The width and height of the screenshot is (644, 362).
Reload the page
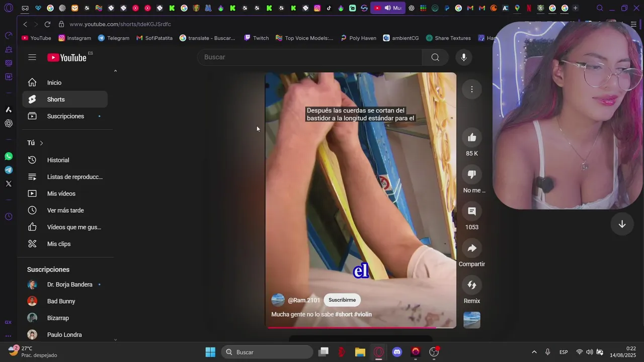pos(47,24)
